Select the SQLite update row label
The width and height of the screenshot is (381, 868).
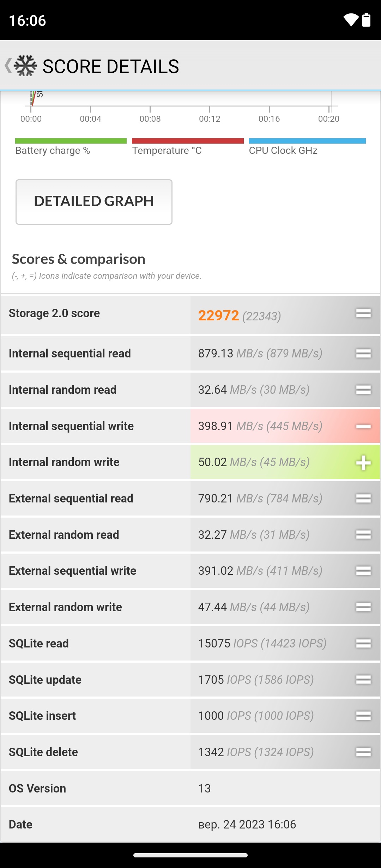[45, 680]
